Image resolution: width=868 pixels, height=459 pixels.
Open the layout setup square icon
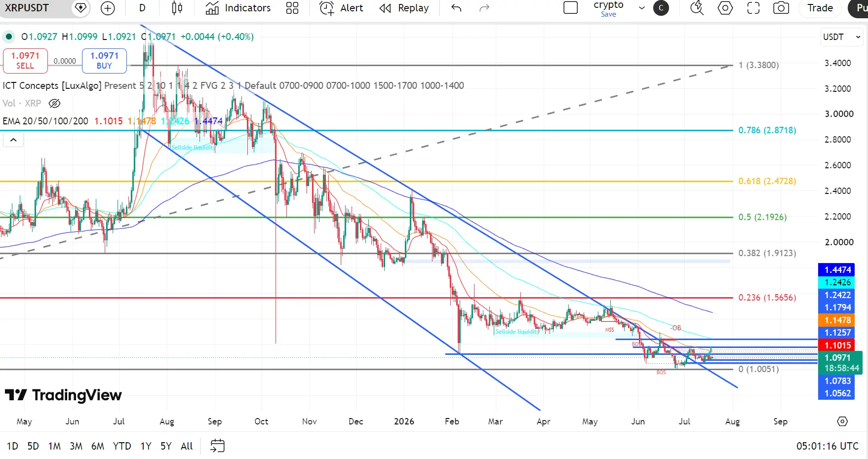(570, 8)
